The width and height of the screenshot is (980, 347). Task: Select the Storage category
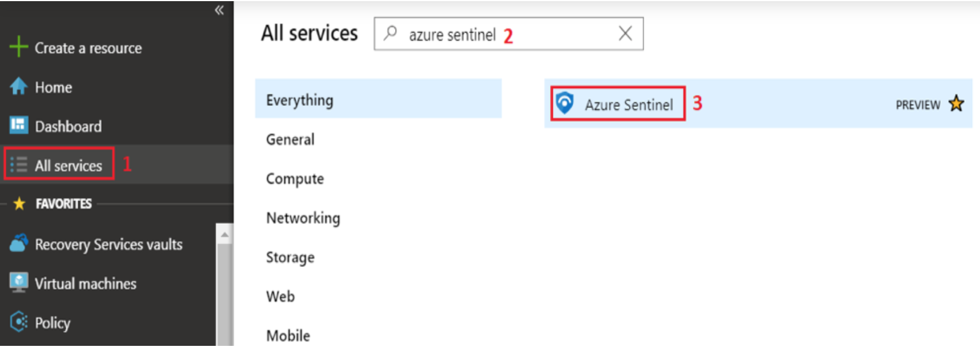290,257
